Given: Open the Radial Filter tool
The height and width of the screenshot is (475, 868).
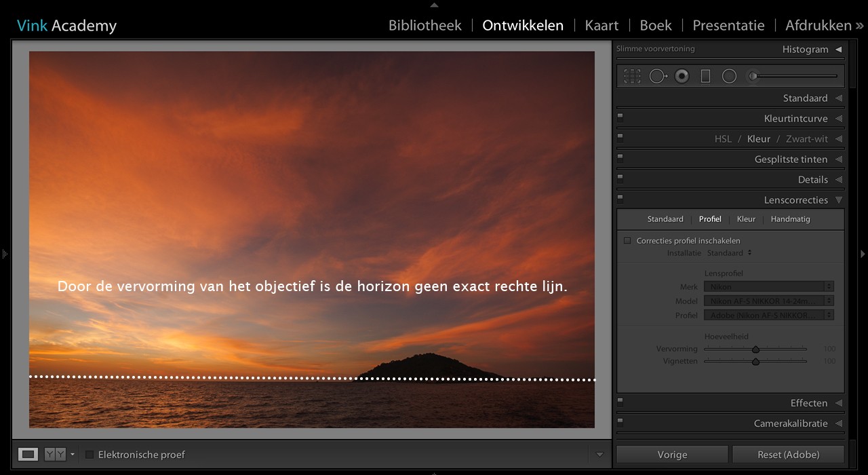Looking at the screenshot, I should (729, 76).
